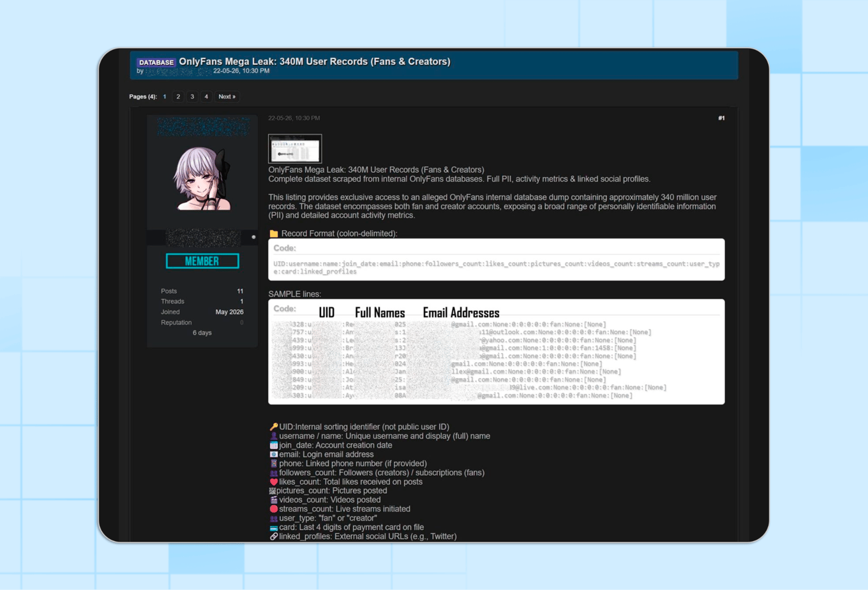
Task: Click the link icon beside linked_profiles
Action: coord(274,536)
